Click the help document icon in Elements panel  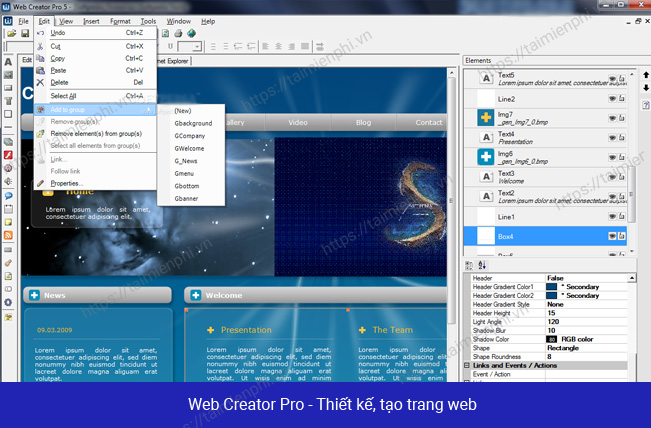646,105
